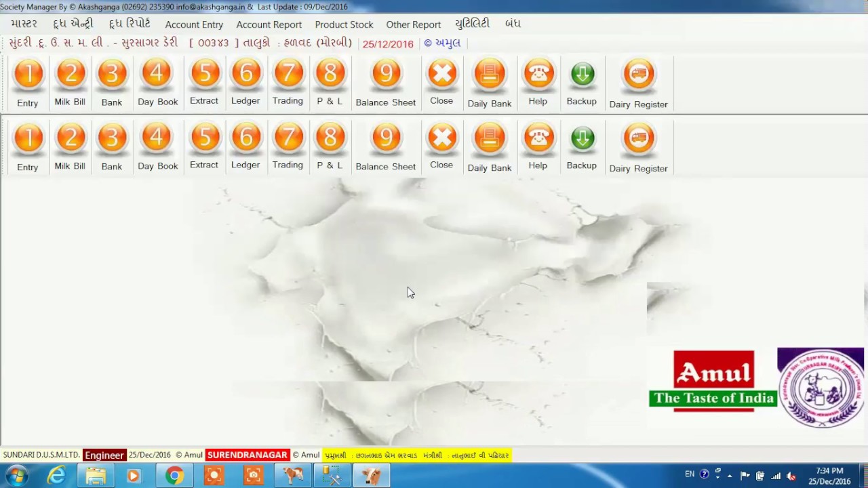
Task: Open the Account Report menu
Action: [269, 24]
